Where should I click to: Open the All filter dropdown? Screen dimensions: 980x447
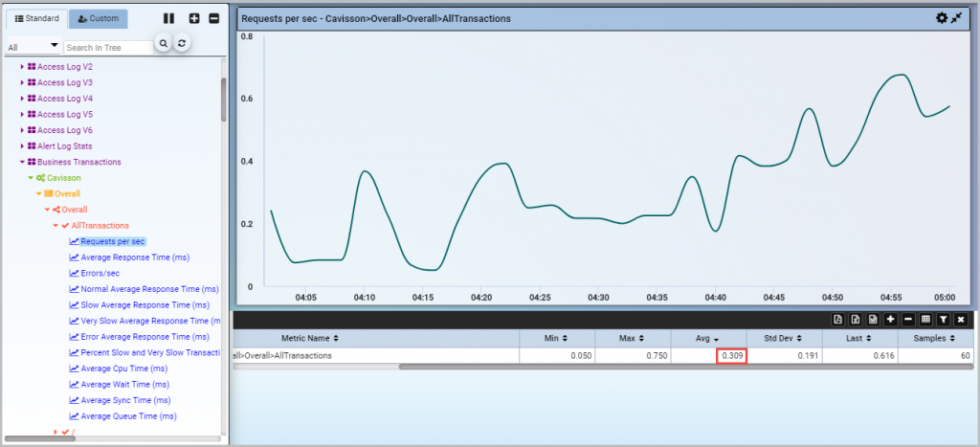coord(33,47)
